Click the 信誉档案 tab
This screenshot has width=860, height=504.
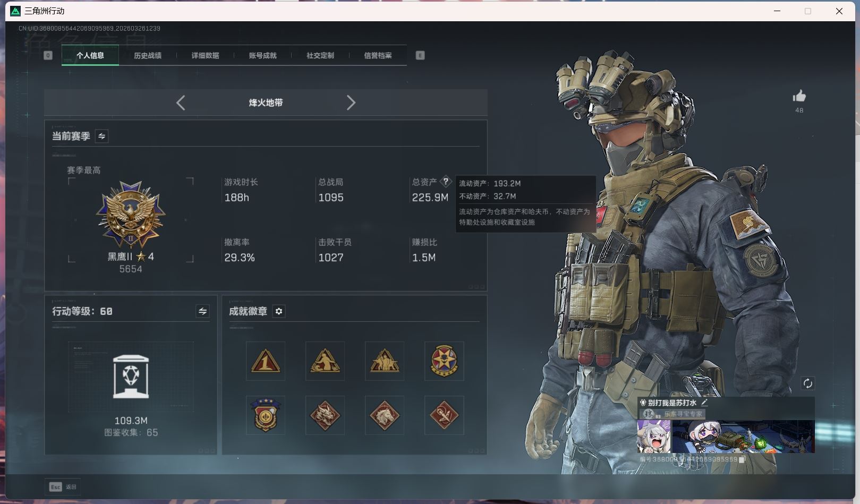click(x=378, y=55)
